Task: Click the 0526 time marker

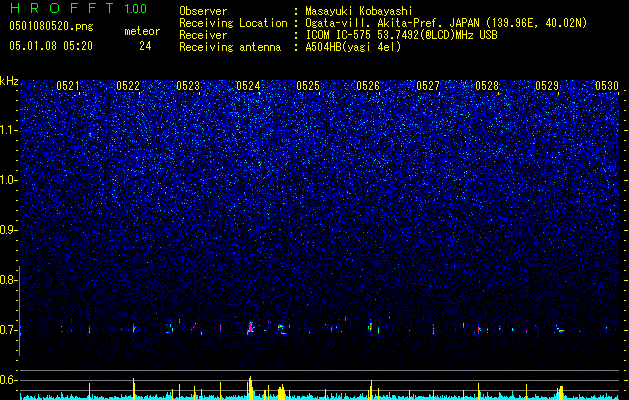Action: coord(368,86)
